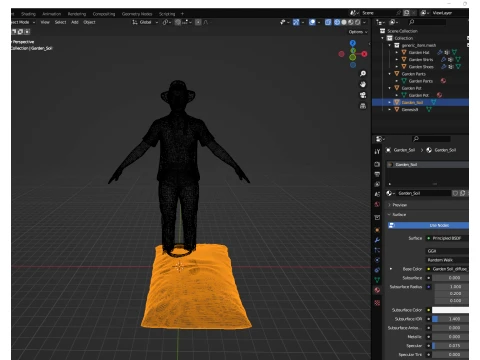
Task: Open the viewport View menu
Action: point(45,22)
